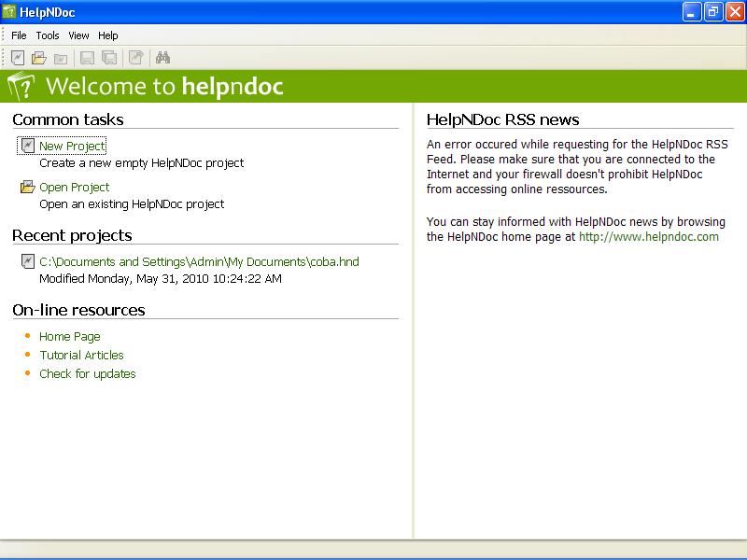Open recent project coba.hnd
This screenshot has width=747, height=560.
coord(199,261)
